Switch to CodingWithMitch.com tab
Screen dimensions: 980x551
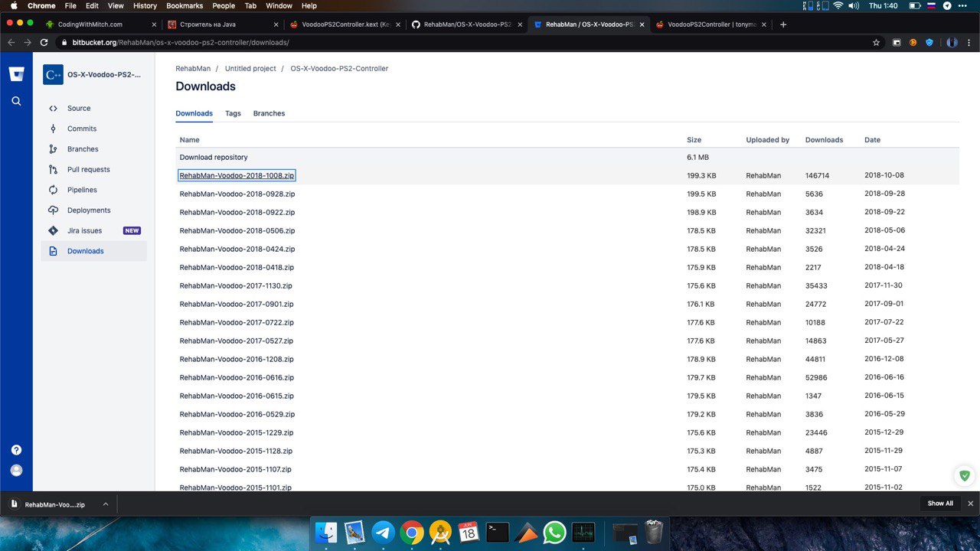(101, 24)
